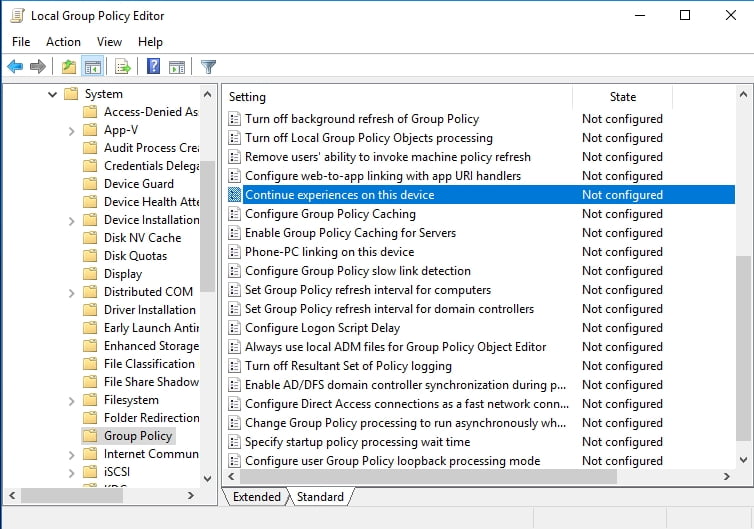Click the Back arrow toolbar icon
754x529 pixels.
pos(15,67)
